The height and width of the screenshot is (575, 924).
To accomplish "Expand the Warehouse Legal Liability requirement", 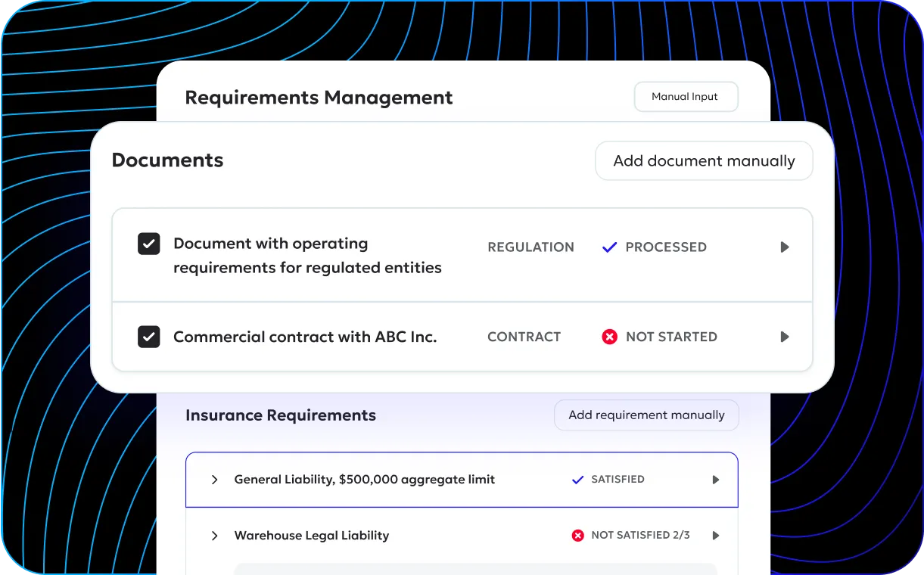I will [x=214, y=535].
